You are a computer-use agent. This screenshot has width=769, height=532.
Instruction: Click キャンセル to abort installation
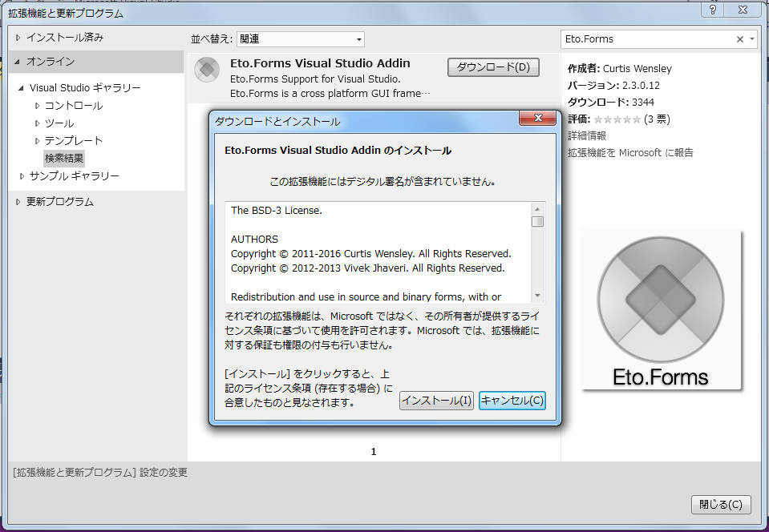511,400
